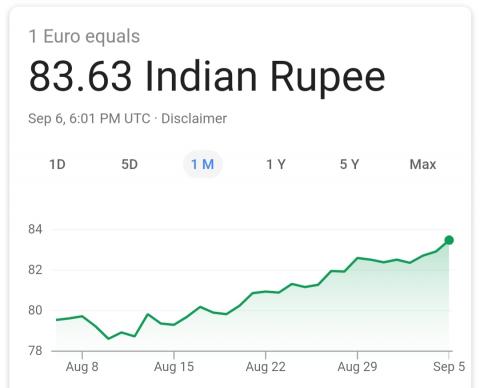The height and width of the screenshot is (388, 480).
Task: Select the 1 M range tab
Action: click(203, 164)
